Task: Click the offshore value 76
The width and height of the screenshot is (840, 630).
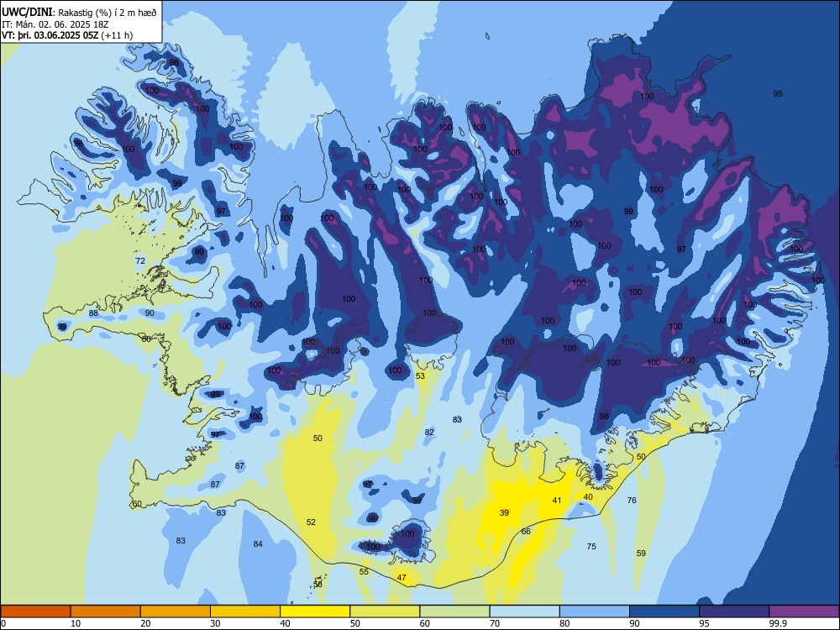Action: pos(633,501)
